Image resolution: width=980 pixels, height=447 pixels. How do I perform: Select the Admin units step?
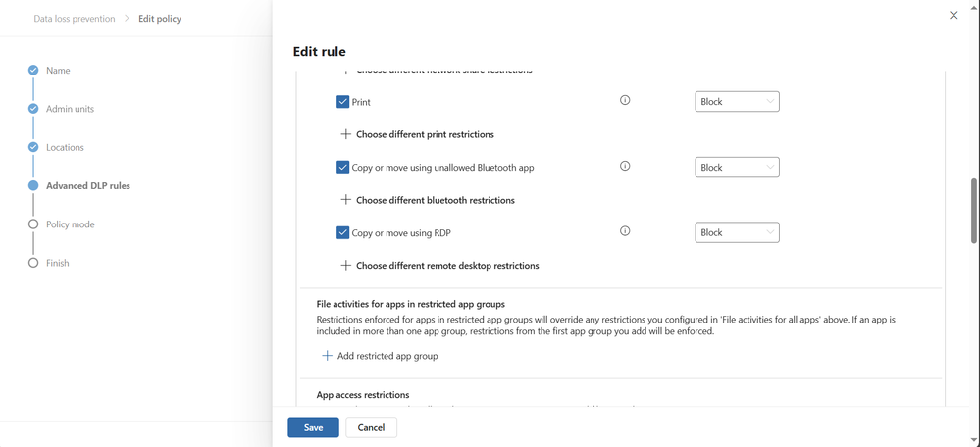pos(70,109)
